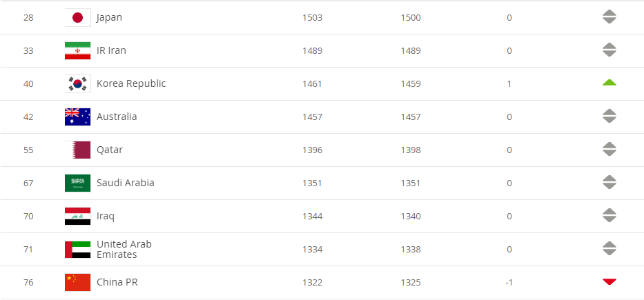Click the Japan flag icon
The height and width of the screenshot is (300, 644).
point(77,18)
